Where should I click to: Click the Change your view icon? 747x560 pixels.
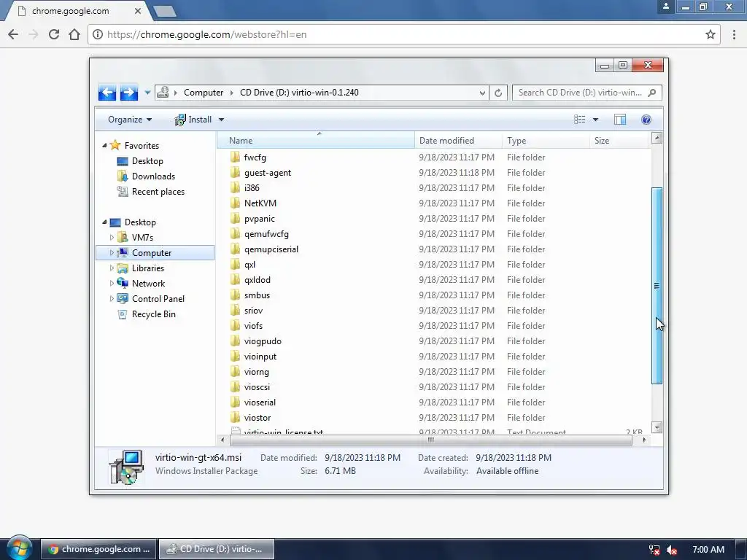[x=580, y=120]
